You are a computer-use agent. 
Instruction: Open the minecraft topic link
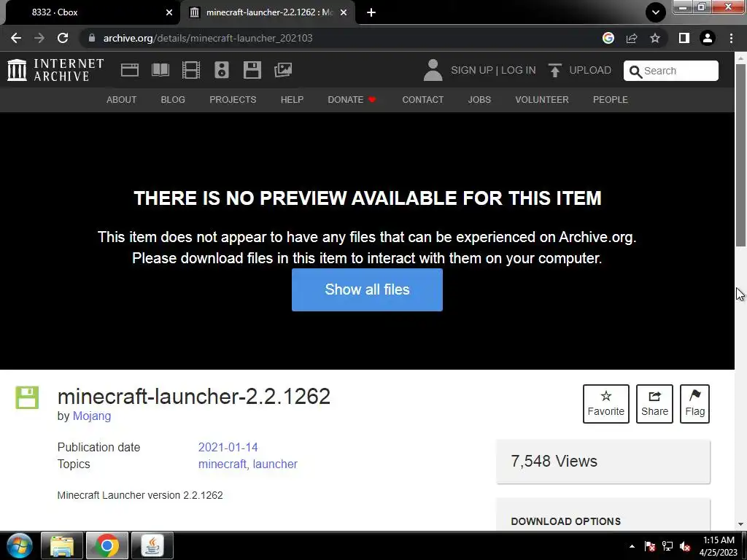point(222,464)
